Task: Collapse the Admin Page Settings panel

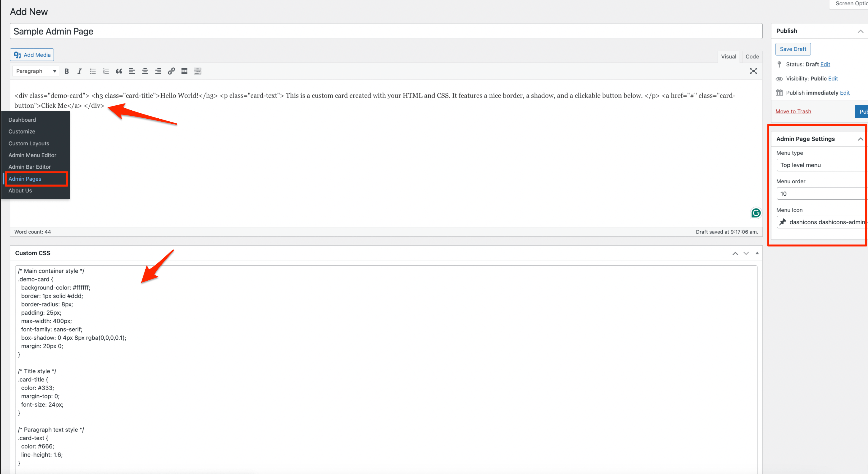Action: [x=860, y=139]
